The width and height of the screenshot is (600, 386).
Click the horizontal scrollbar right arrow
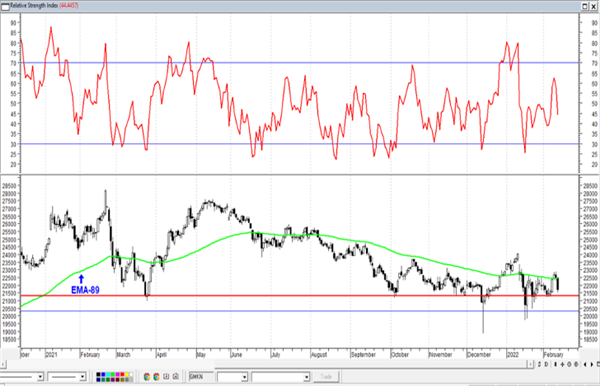[530, 364]
